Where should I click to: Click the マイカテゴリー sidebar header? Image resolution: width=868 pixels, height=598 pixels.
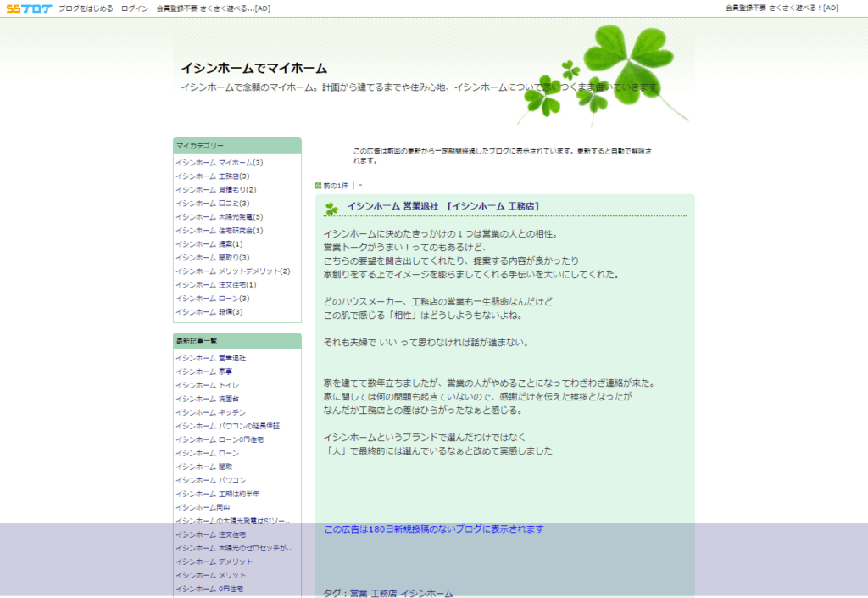click(237, 145)
